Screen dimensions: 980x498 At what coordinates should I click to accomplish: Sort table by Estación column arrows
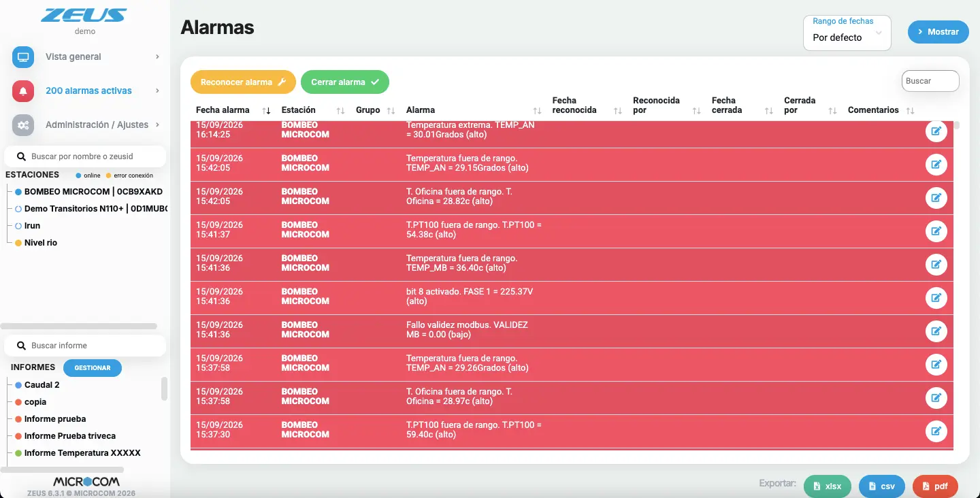coord(340,110)
